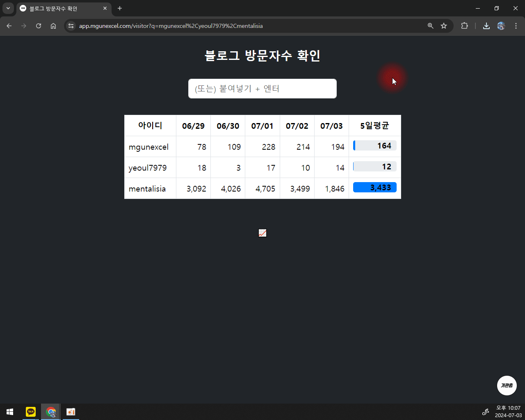This screenshot has width=525, height=420.
Task: Click the mgunexcel average bar showing 164
Action: (x=375, y=146)
